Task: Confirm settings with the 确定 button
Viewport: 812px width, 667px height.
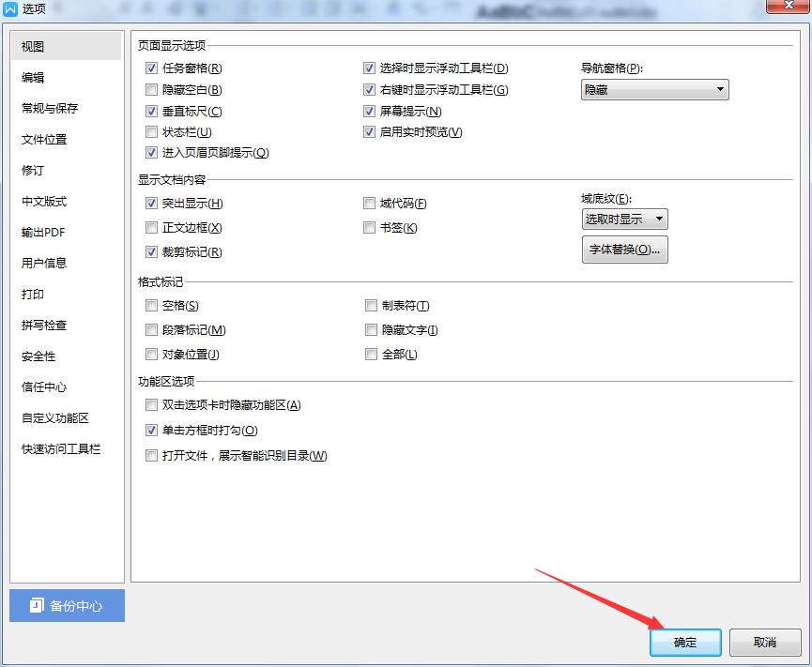Action: (684, 643)
